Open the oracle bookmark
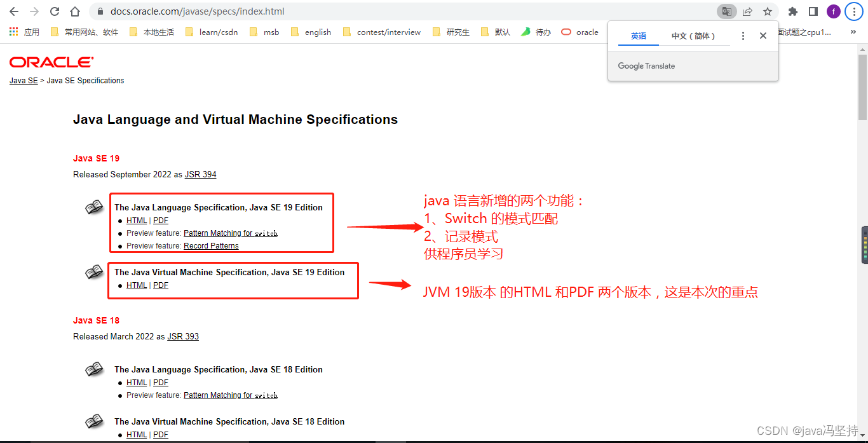 pos(580,32)
